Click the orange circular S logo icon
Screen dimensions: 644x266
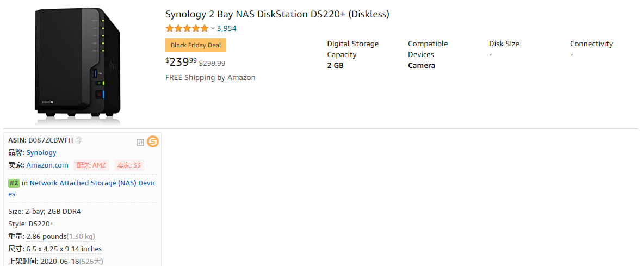coord(153,142)
